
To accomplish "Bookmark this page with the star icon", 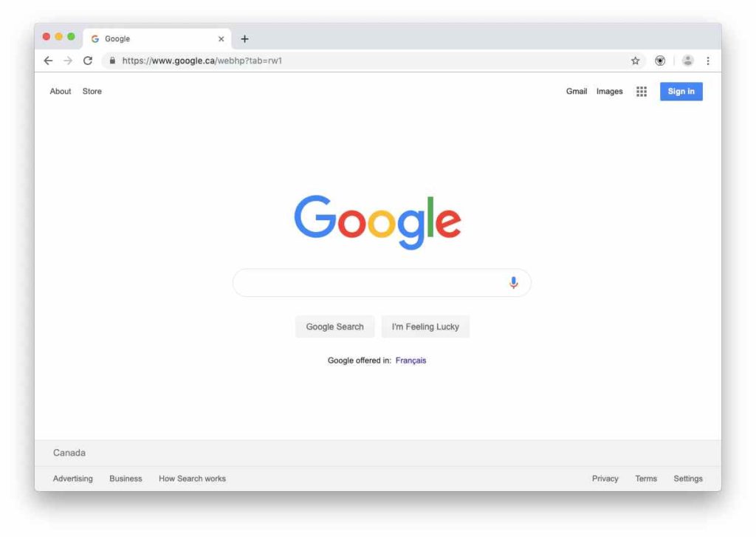I will (x=636, y=61).
